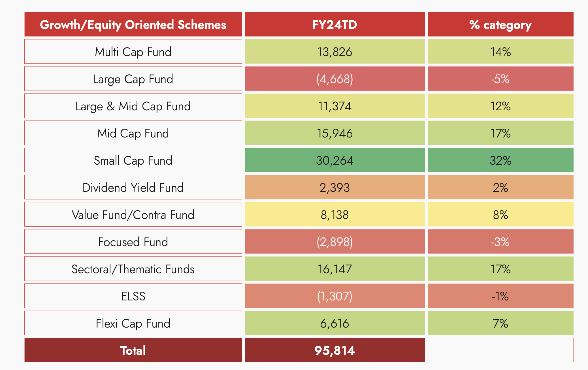Click the Total row label

(x=133, y=350)
